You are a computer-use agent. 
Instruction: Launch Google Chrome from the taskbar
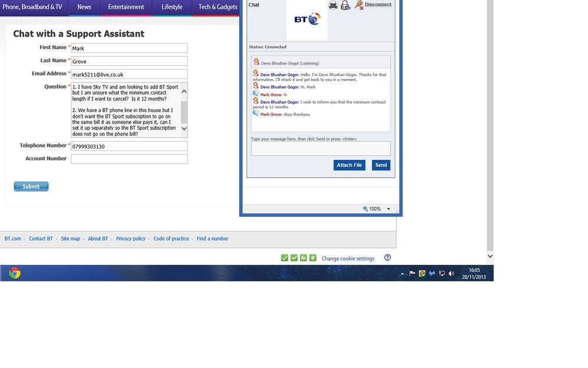[15, 273]
